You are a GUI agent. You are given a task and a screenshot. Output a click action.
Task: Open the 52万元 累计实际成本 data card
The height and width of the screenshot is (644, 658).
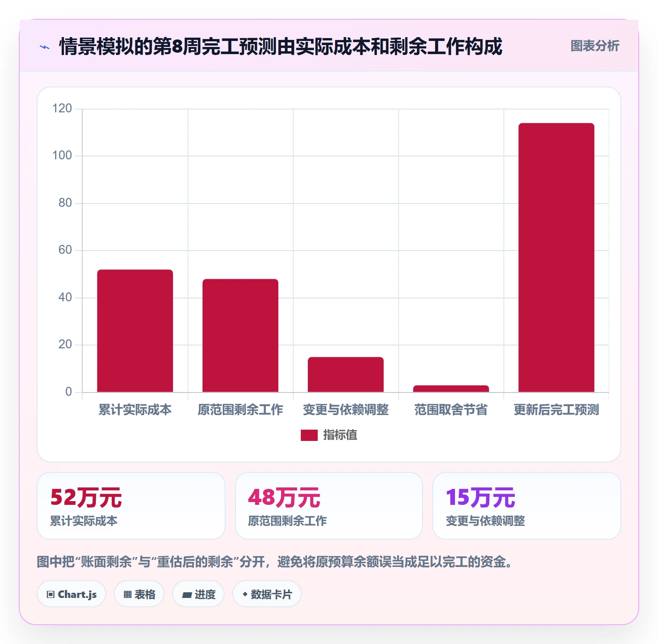coord(131,506)
